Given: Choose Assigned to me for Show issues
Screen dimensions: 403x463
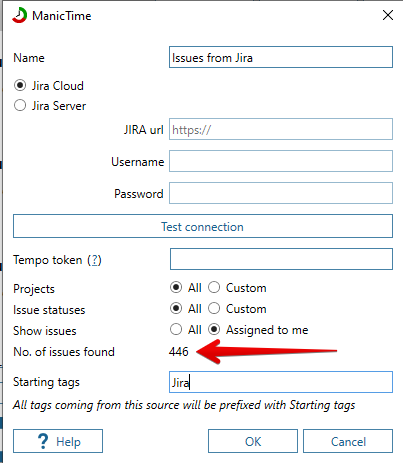Looking at the screenshot, I should tap(214, 329).
